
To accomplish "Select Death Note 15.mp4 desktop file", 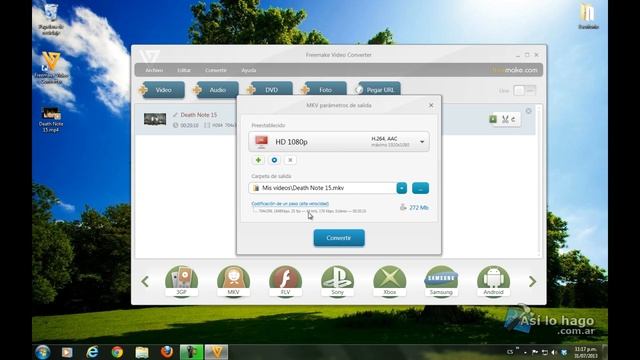I will pyautogui.click(x=51, y=120).
